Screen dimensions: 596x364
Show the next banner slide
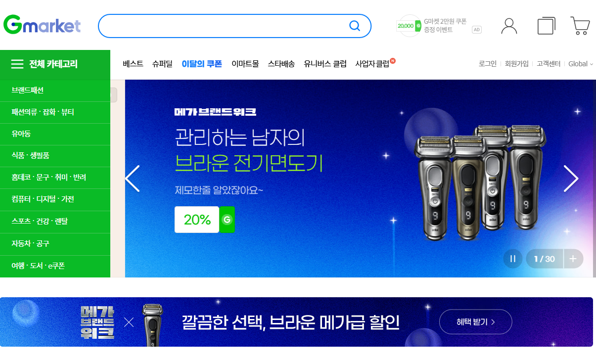[571, 179]
